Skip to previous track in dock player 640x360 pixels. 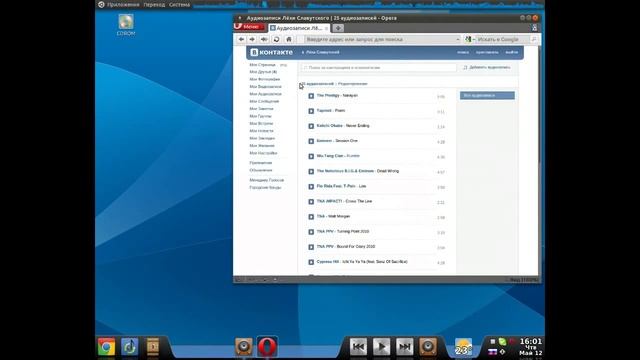coord(358,347)
